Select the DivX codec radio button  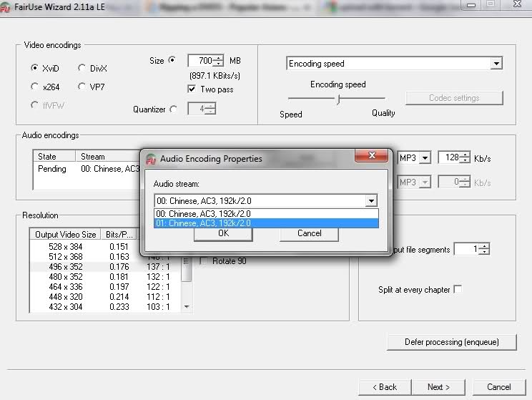point(82,68)
